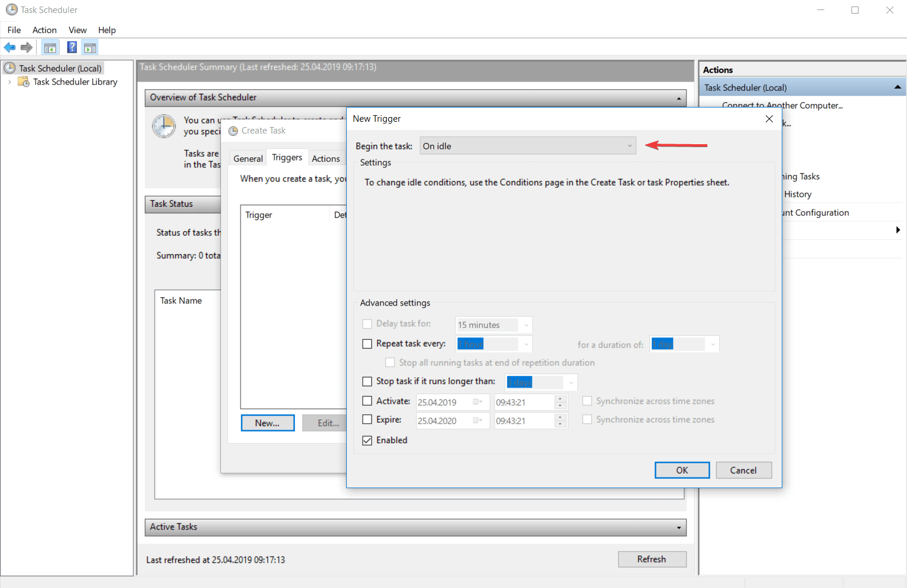907x588 pixels.
Task: Open the 15 minutes delay dropdown
Action: click(x=525, y=324)
